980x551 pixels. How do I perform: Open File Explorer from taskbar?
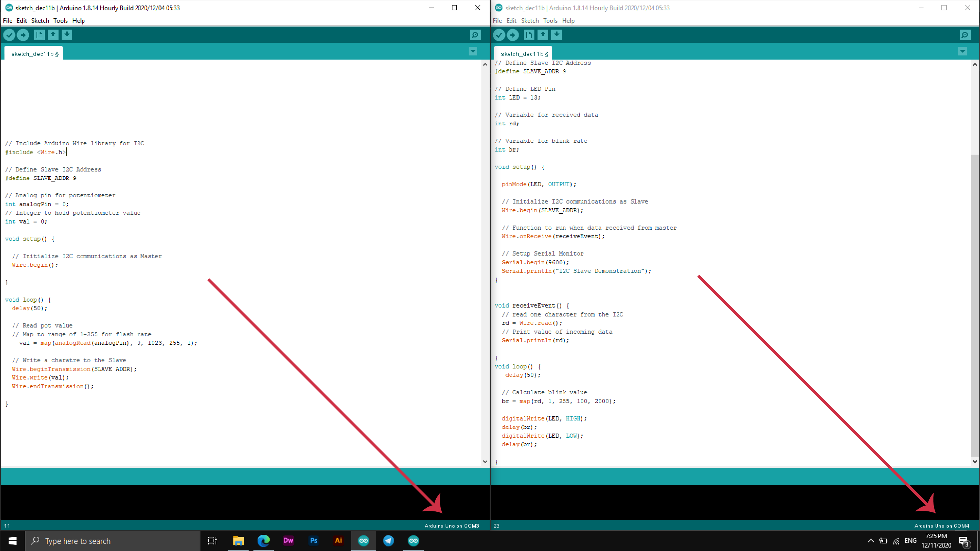click(x=238, y=541)
